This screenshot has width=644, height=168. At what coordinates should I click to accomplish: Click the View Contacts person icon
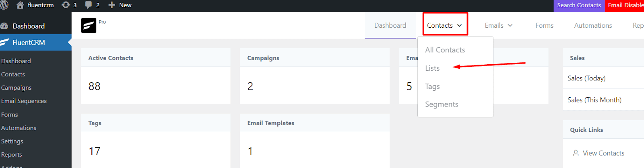click(576, 153)
